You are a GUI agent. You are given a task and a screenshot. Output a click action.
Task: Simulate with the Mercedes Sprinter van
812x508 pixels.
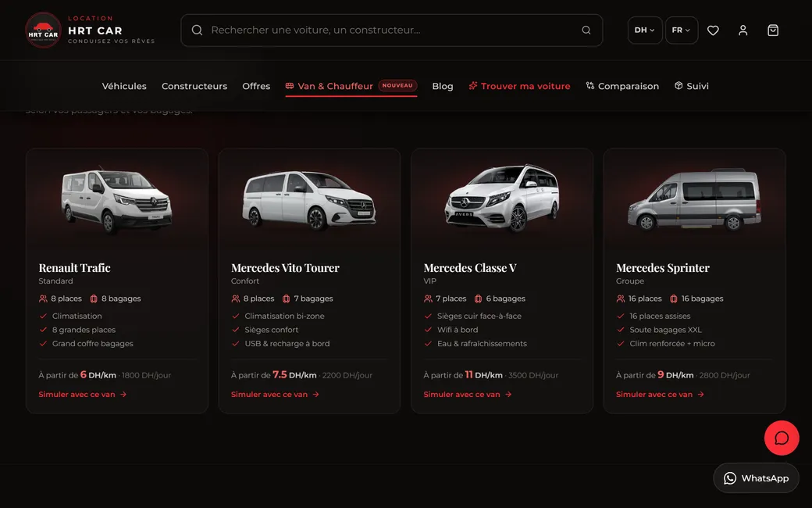(x=661, y=395)
